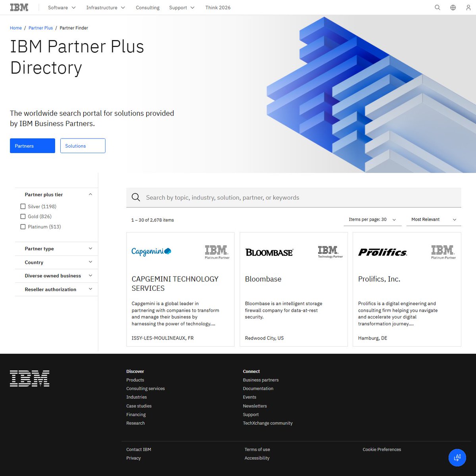
Task: Click the Capgemini logo on first card
Action: [x=151, y=251]
